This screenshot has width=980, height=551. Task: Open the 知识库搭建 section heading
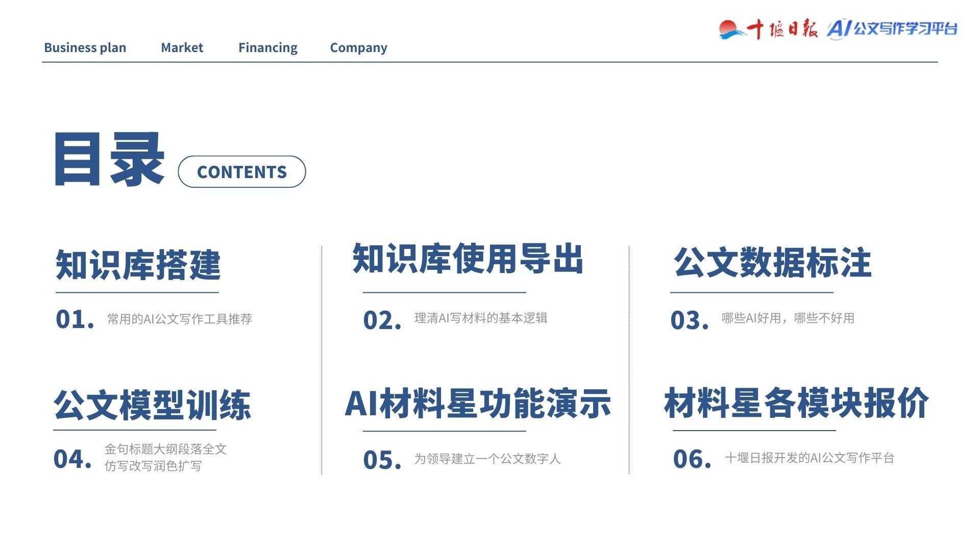[x=138, y=265]
